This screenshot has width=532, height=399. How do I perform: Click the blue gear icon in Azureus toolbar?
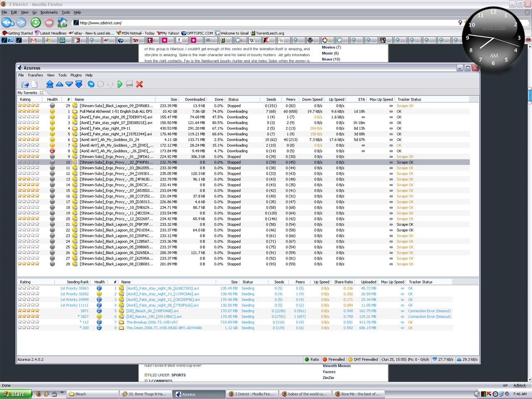pyautogui.click(x=91, y=84)
